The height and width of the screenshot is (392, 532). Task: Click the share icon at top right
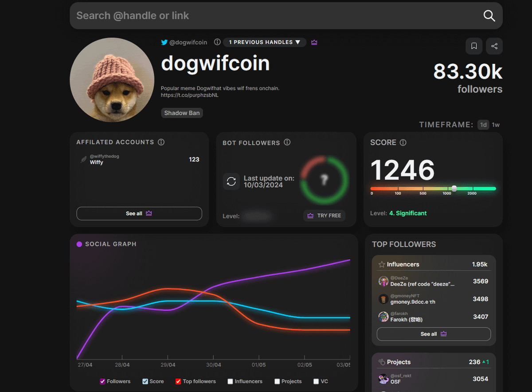[x=494, y=46]
